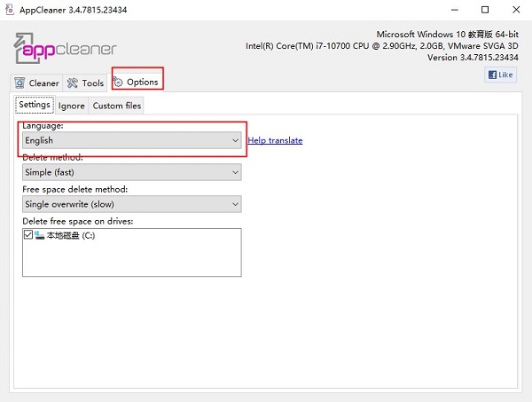Open the Free space delete method dropdown

(x=131, y=204)
